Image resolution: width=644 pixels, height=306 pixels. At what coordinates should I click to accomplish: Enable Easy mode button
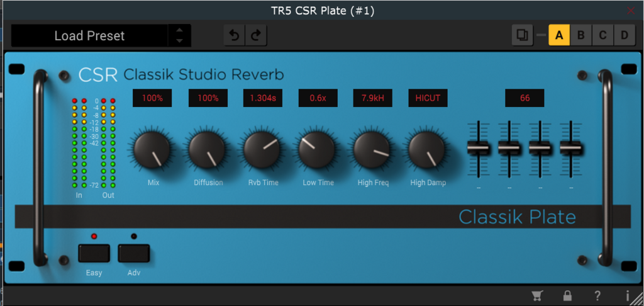(94, 253)
